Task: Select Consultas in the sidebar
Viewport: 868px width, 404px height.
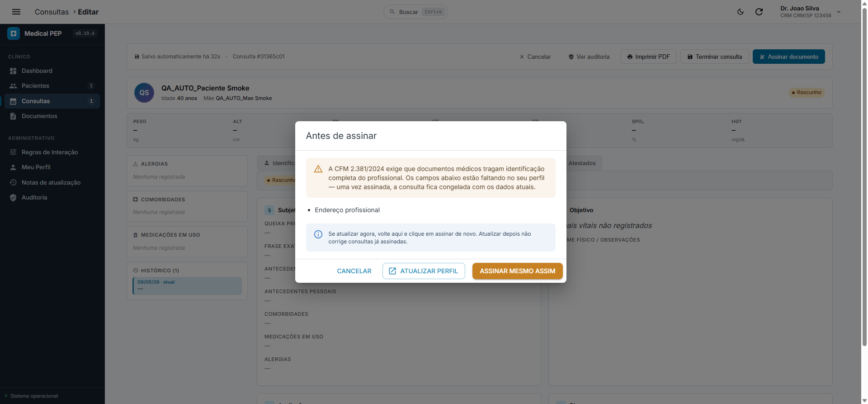Action: [x=52, y=101]
